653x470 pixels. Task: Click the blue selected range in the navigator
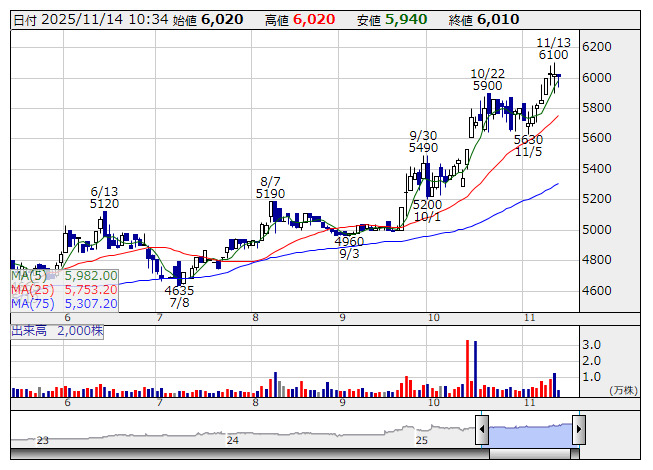[x=531, y=435]
